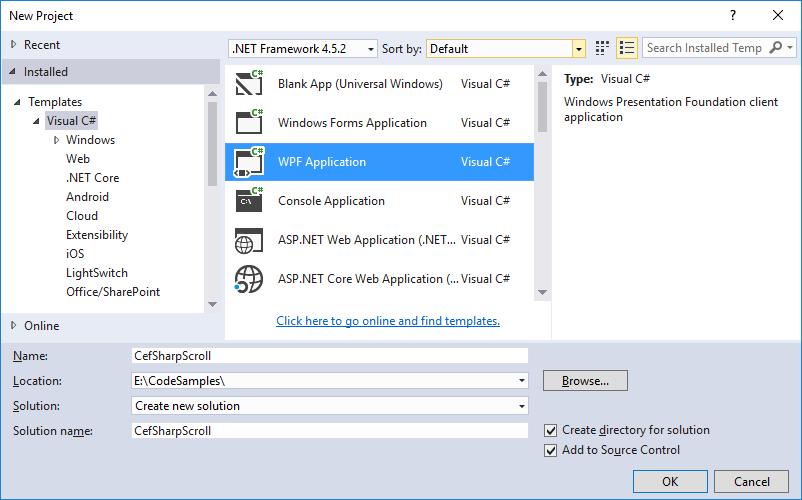Switch to medium icons list view
Screen dimensions: 802x500
pos(627,48)
